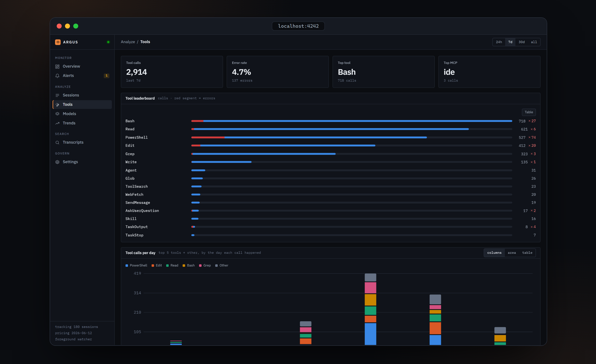Click the ToolSearch row label
Image resolution: width=596 pixels, height=364 pixels.
coord(136,187)
